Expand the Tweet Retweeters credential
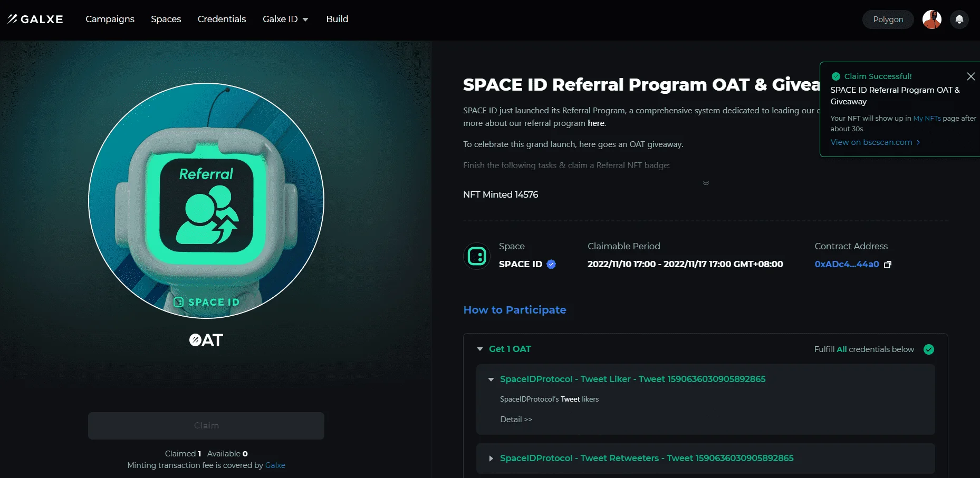The image size is (980, 478). coord(491,459)
